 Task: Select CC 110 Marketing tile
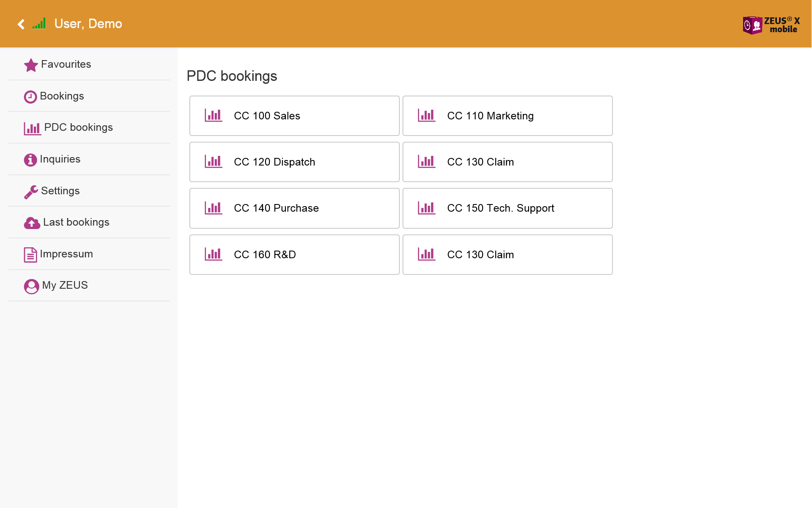pyautogui.click(x=507, y=116)
